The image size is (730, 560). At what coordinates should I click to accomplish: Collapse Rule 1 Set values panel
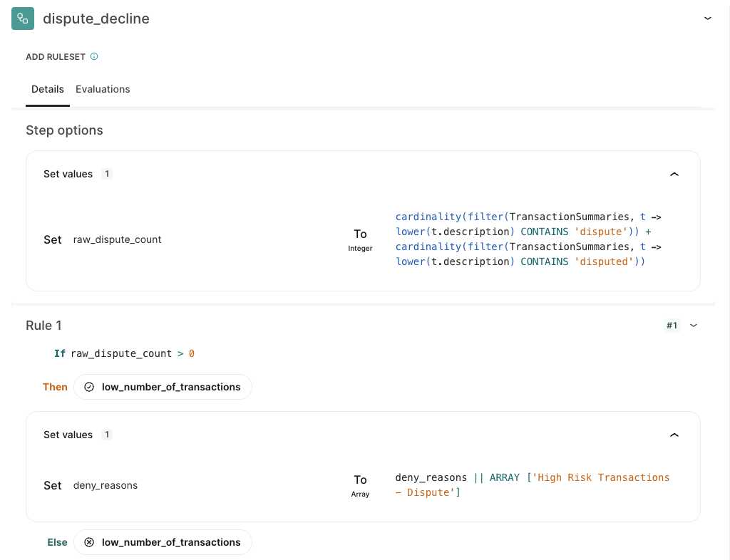[x=674, y=435]
